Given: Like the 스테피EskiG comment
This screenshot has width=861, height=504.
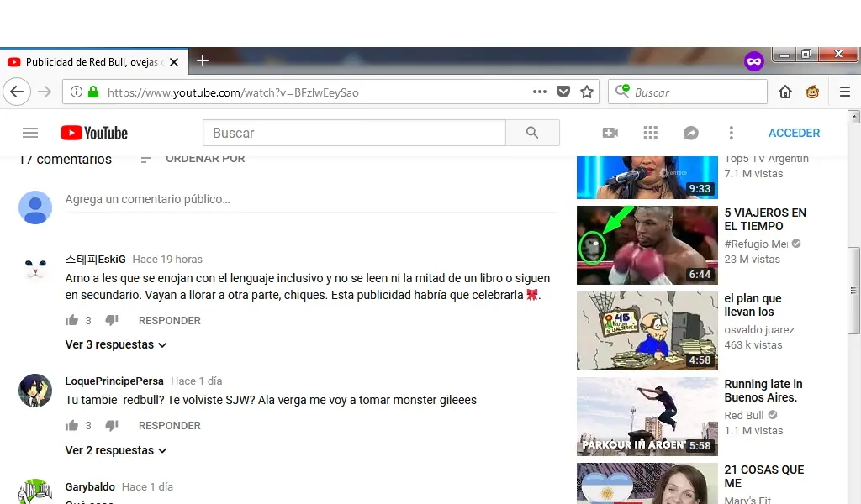Looking at the screenshot, I should [72, 320].
